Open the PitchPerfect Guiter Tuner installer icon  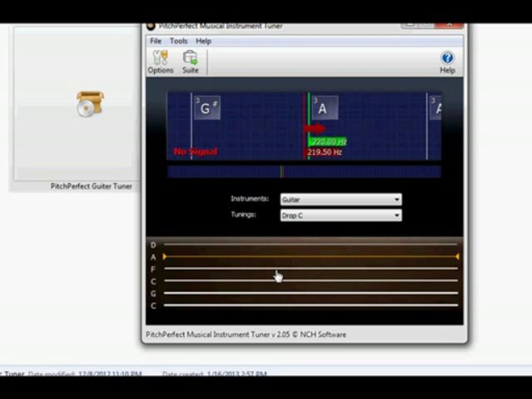coord(90,104)
